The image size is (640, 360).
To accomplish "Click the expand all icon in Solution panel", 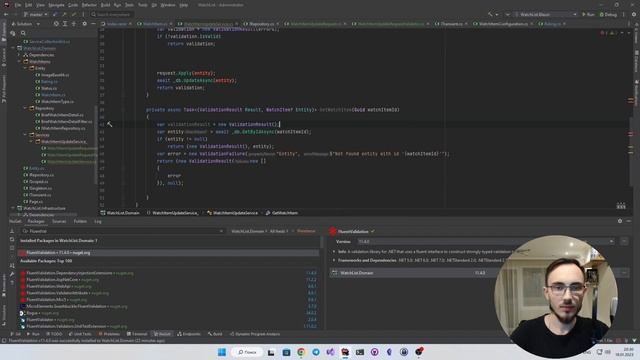I will tap(65, 24).
